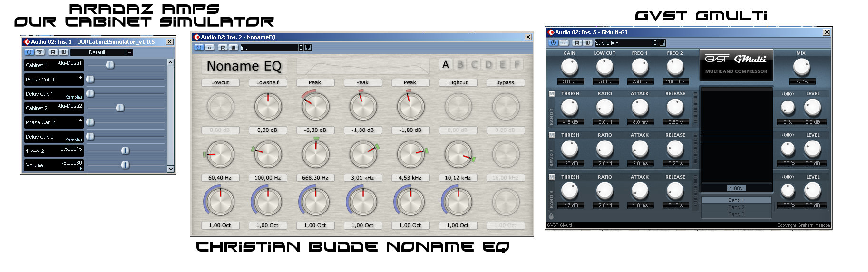This screenshot has width=868, height=272.
Task: Mute Band 1 with its M button
Action: tap(552, 94)
